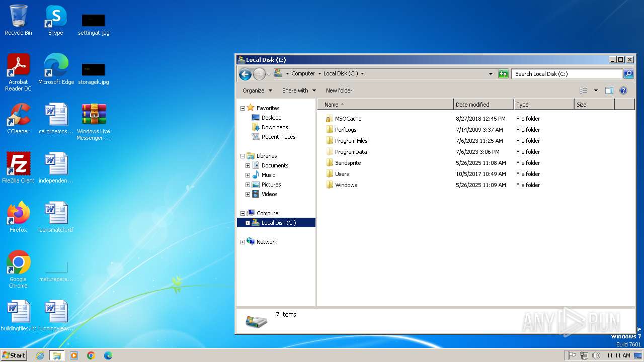
Task: Collapse the Libraries tree group
Action: 243,156
